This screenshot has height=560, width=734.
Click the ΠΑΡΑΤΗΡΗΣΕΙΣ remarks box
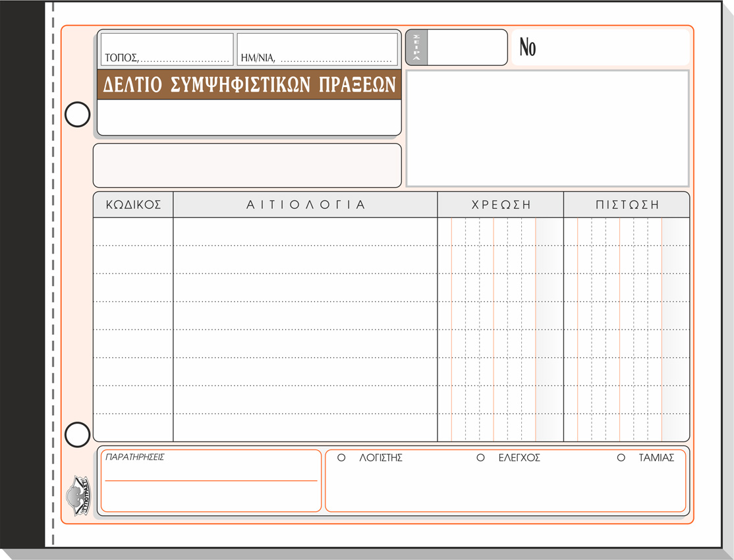tap(211, 488)
